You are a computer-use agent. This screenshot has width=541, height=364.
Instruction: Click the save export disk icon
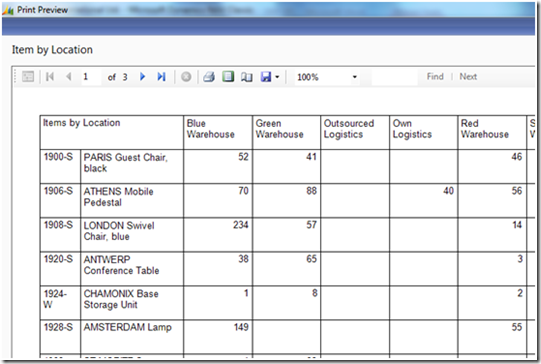(266, 77)
